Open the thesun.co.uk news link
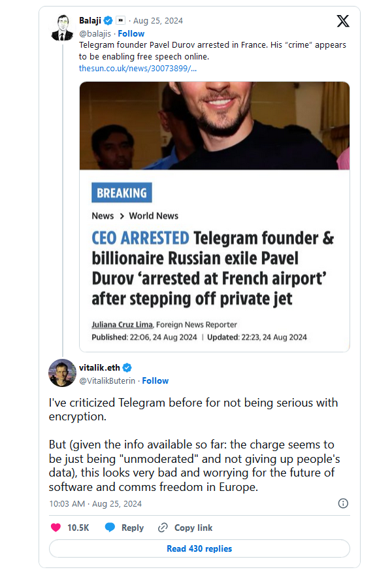Viewport: 392px width, 572px height. click(138, 68)
